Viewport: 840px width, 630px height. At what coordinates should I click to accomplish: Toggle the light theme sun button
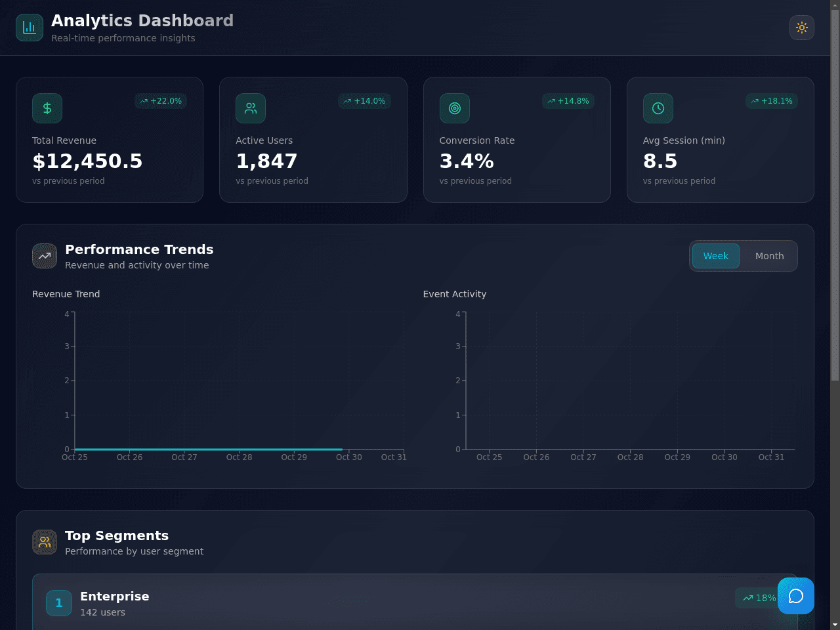click(802, 28)
